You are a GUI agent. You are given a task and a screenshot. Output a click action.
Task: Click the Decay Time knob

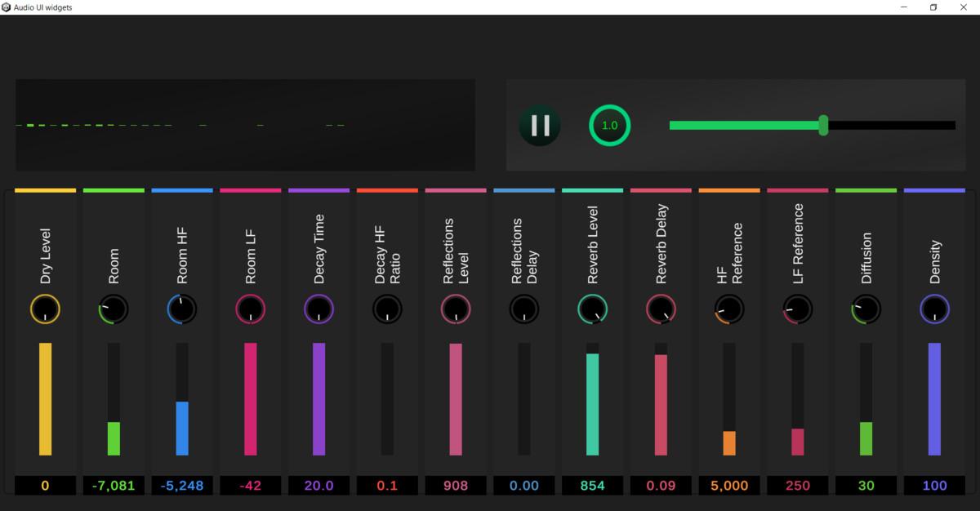point(318,309)
